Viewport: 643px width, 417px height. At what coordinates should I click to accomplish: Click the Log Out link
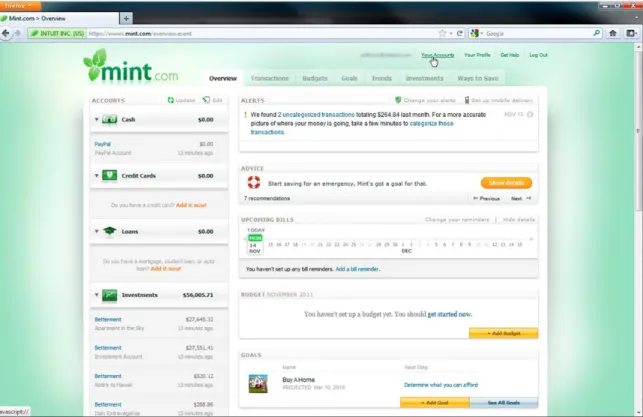[538, 55]
